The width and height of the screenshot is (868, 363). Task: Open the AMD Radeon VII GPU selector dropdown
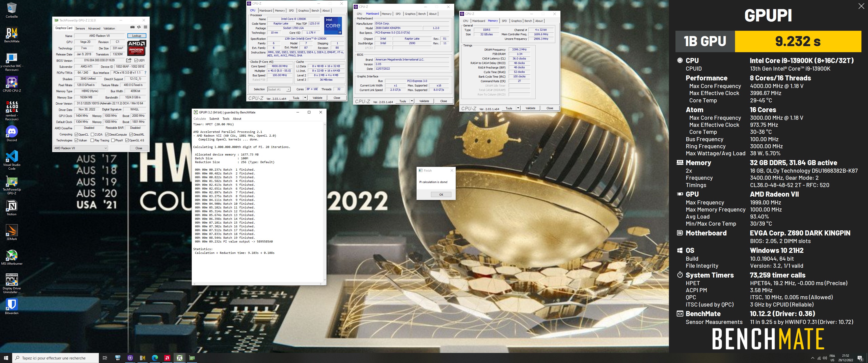[80, 148]
